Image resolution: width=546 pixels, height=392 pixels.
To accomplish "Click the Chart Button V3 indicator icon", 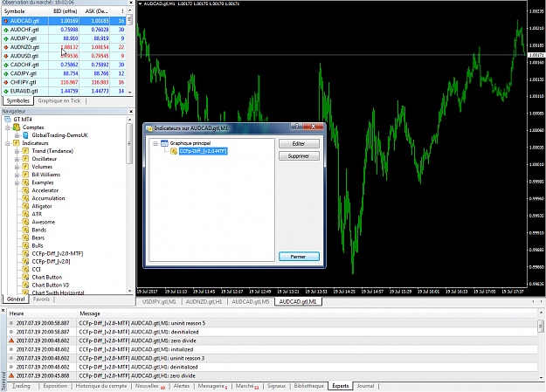I will [x=25, y=285].
